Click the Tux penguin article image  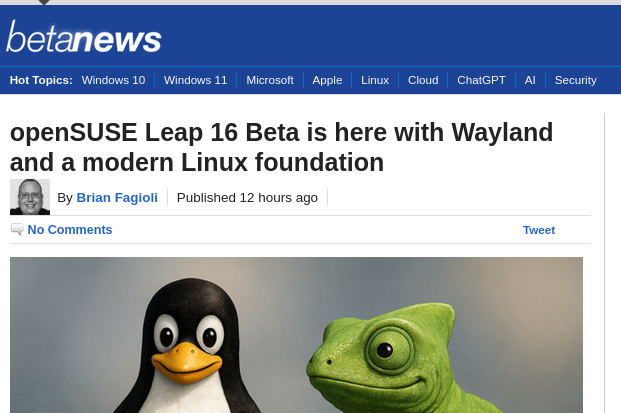186,346
